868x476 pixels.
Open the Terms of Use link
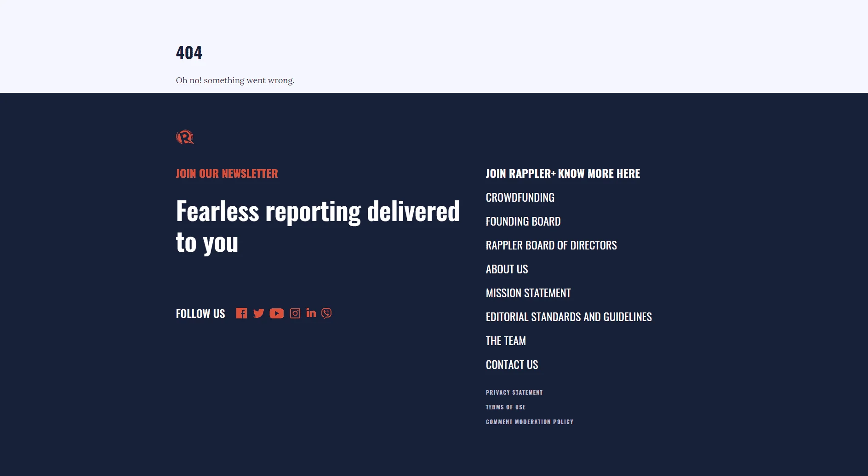pyautogui.click(x=505, y=407)
